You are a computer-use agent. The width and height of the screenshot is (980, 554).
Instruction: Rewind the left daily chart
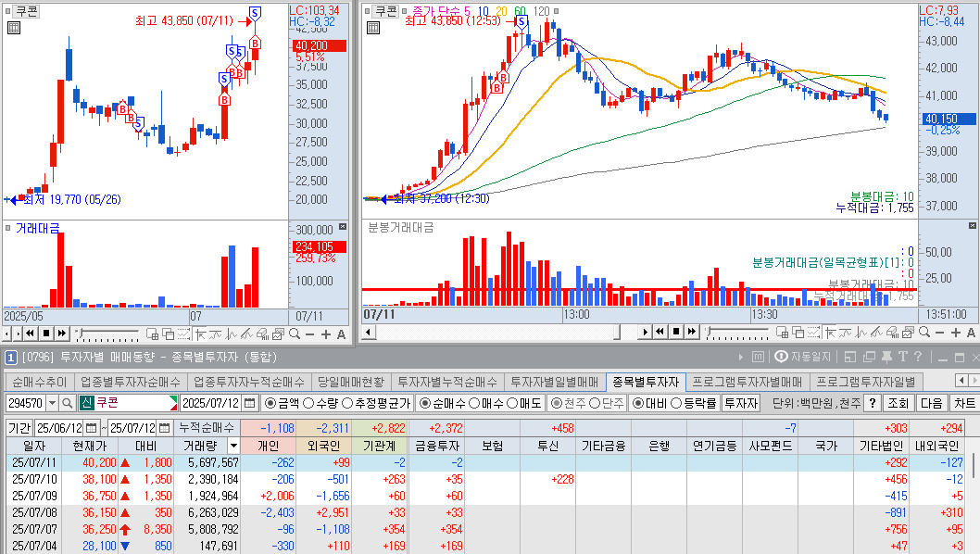coord(30,334)
